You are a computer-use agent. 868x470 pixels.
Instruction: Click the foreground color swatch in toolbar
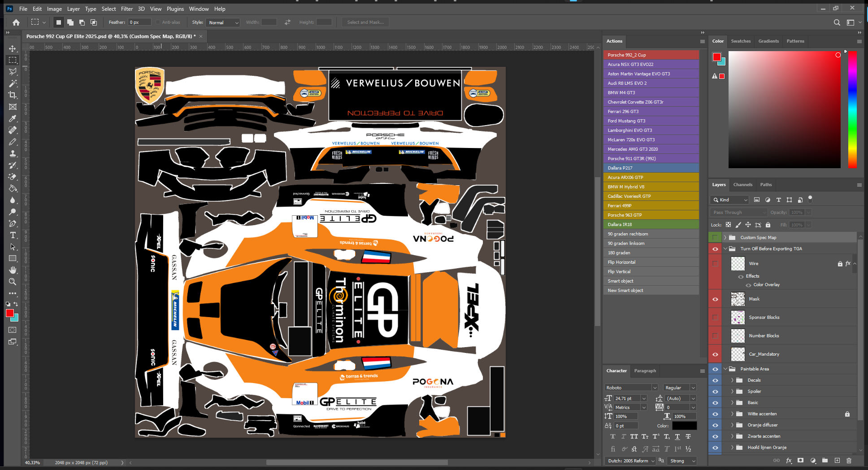coord(9,313)
